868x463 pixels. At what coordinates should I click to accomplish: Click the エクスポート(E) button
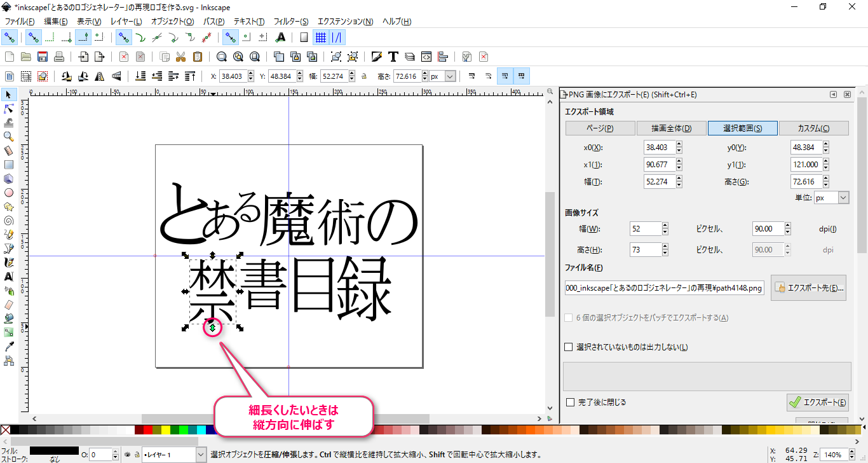(817, 402)
